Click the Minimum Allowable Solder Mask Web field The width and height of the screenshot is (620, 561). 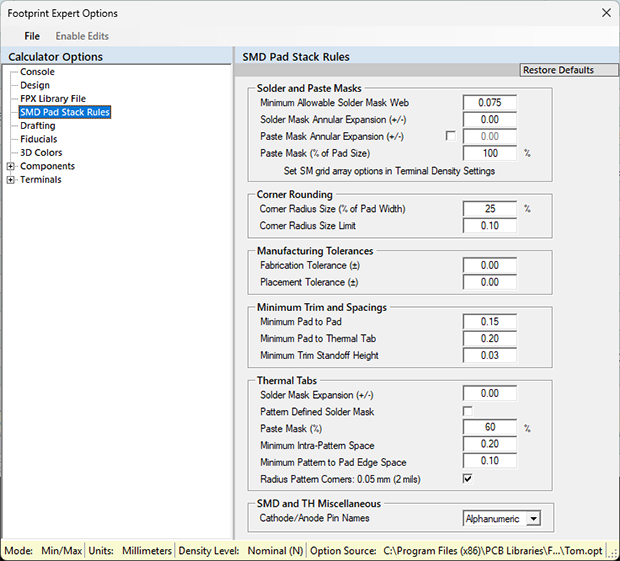489,102
